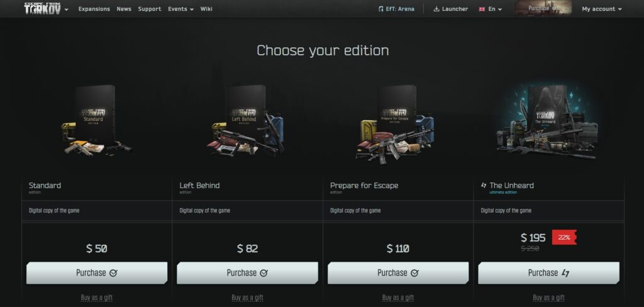644x307 pixels.
Task: Open the Wiki link
Action: click(x=206, y=9)
